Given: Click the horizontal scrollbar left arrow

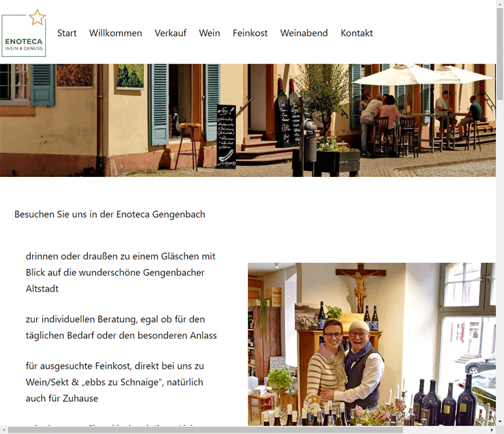Looking at the screenshot, I should pyautogui.click(x=4, y=430).
